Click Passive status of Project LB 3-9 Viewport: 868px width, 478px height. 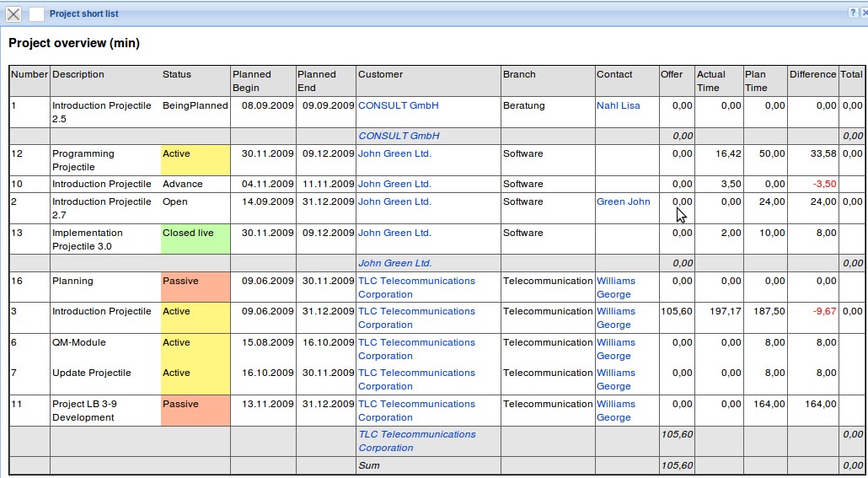tap(195, 411)
